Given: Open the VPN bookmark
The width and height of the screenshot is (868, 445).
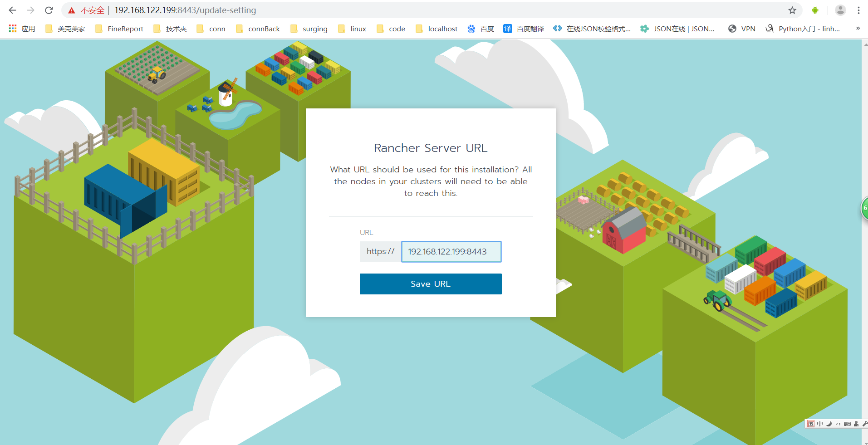Looking at the screenshot, I should point(742,29).
